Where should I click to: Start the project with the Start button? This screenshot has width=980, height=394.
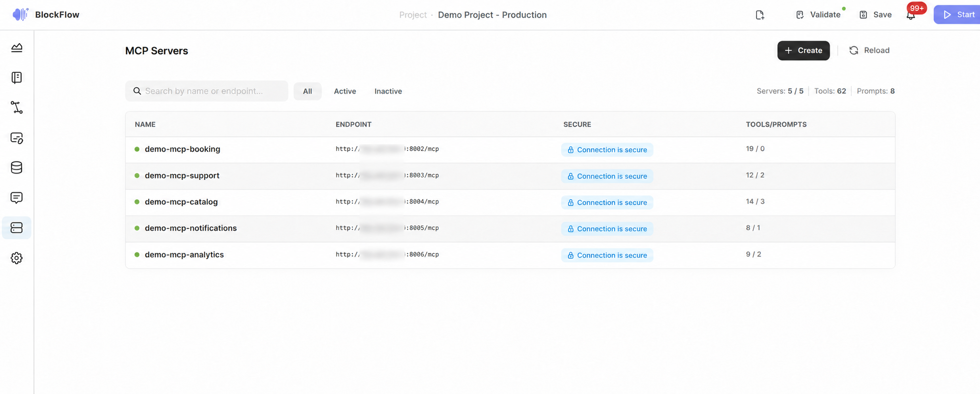pos(957,14)
